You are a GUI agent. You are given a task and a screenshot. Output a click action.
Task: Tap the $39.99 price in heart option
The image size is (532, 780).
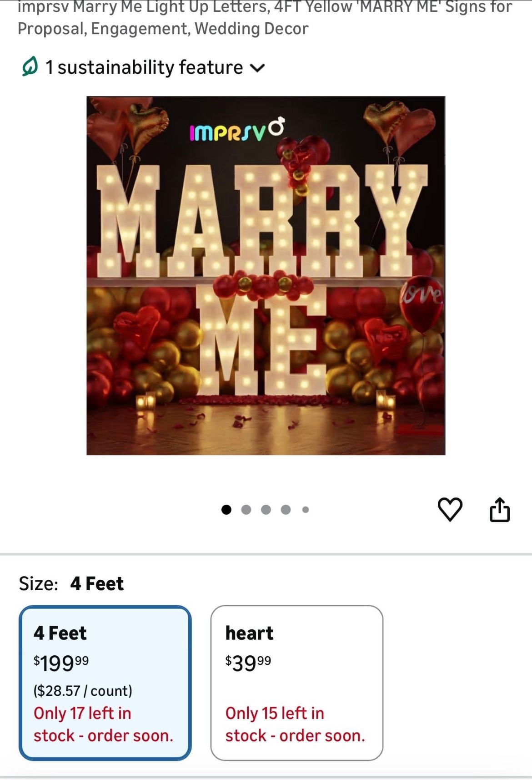[248, 663]
